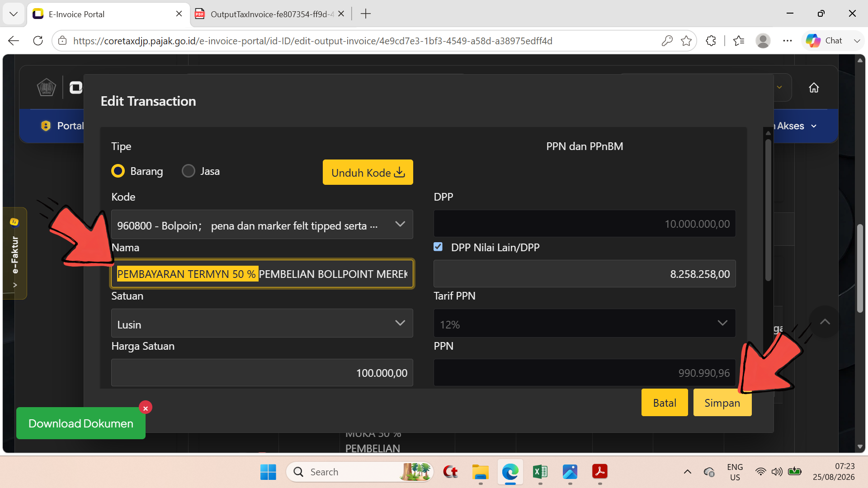Open the Photos app in taskbar
Screen dimensions: 868x488
click(x=570, y=472)
